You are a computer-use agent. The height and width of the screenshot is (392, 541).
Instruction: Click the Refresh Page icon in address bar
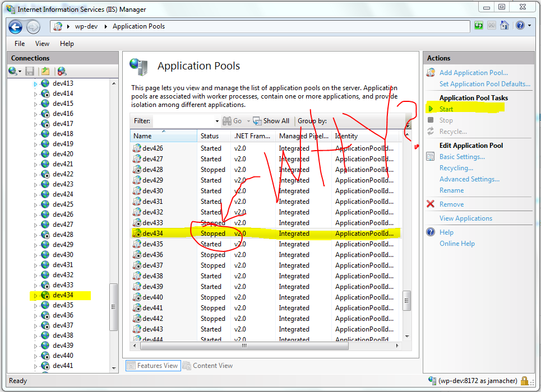[x=478, y=26]
